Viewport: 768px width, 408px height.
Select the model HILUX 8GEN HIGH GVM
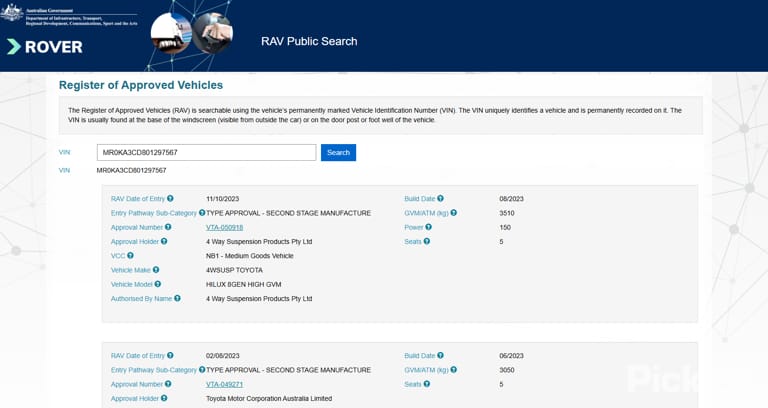point(243,284)
